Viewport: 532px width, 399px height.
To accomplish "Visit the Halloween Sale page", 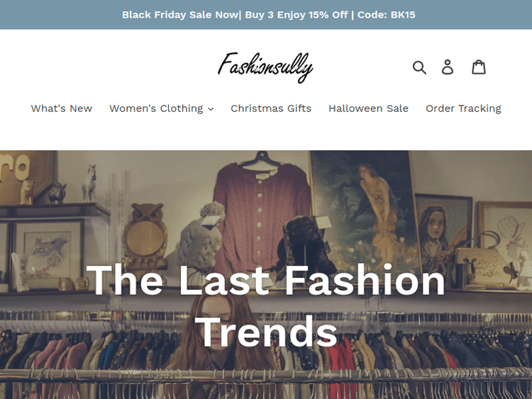I will pos(368,108).
